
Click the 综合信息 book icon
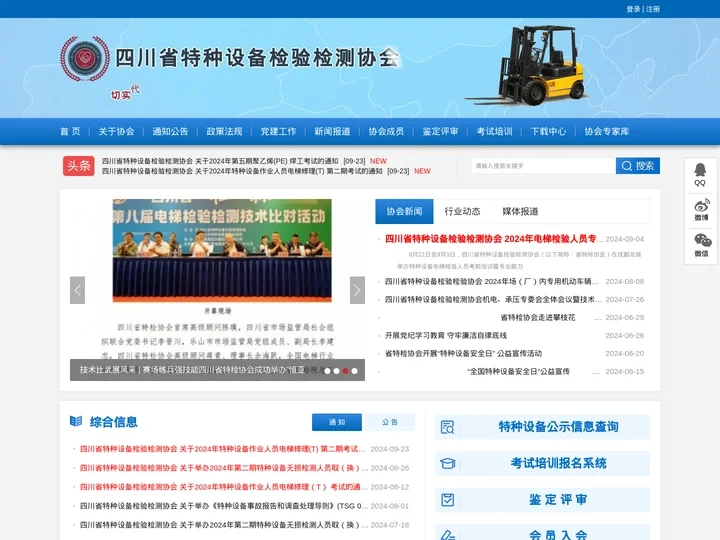pyautogui.click(x=76, y=421)
